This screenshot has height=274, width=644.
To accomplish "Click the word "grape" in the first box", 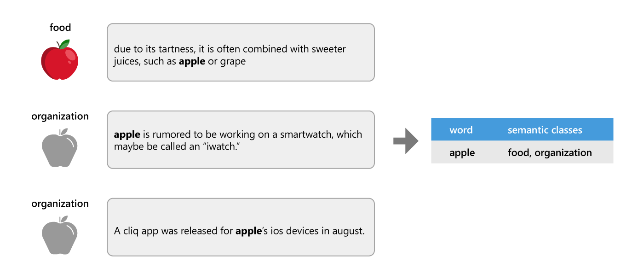I will [233, 61].
